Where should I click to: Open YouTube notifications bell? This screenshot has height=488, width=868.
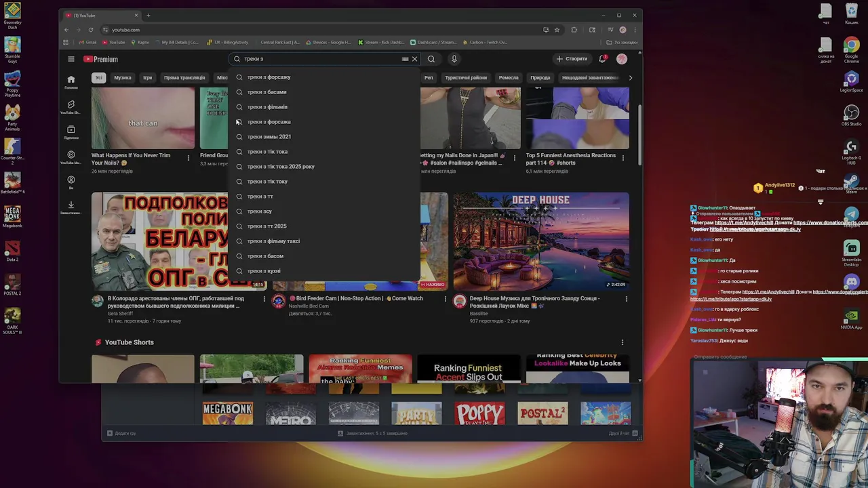603,59
